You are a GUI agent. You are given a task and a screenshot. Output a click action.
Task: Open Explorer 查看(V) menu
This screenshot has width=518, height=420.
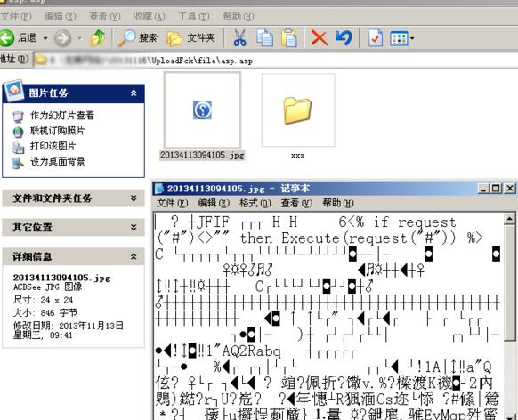[105, 16]
